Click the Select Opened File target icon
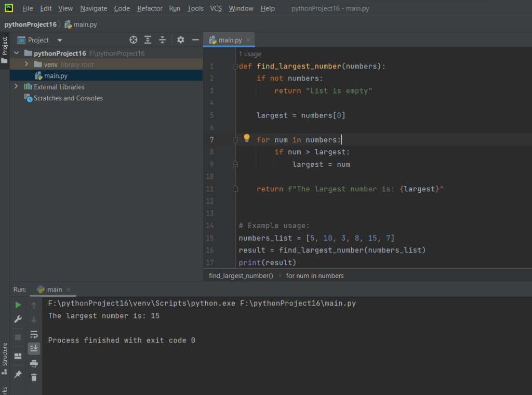 click(x=133, y=40)
